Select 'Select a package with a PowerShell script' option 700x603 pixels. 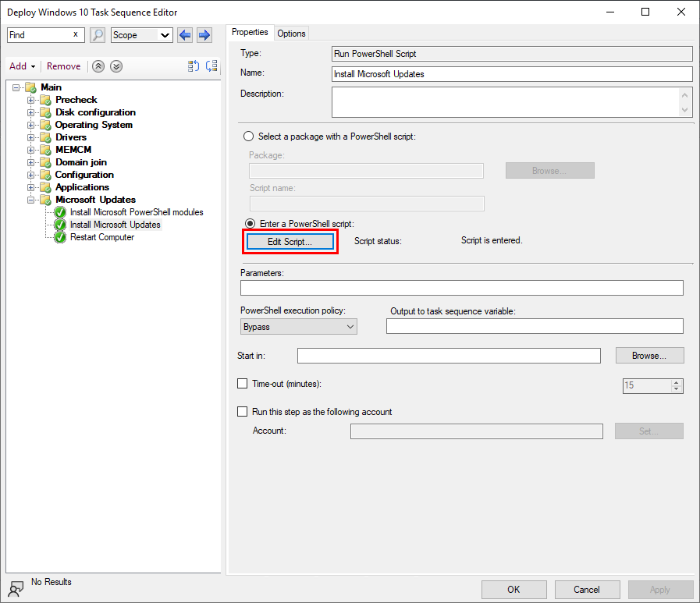click(x=249, y=137)
